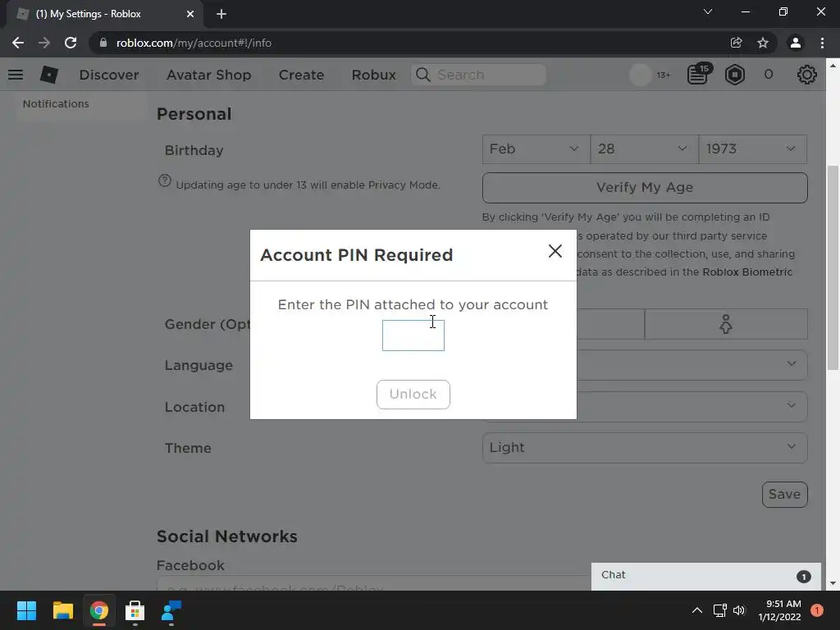Click the Roblox logo icon
This screenshot has height=630, width=840.
[x=48, y=75]
